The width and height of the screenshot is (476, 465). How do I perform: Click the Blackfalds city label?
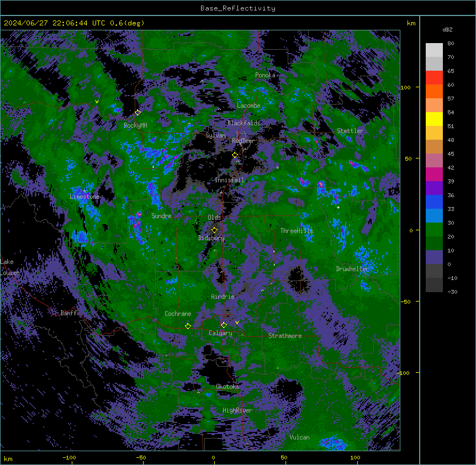tap(244, 123)
